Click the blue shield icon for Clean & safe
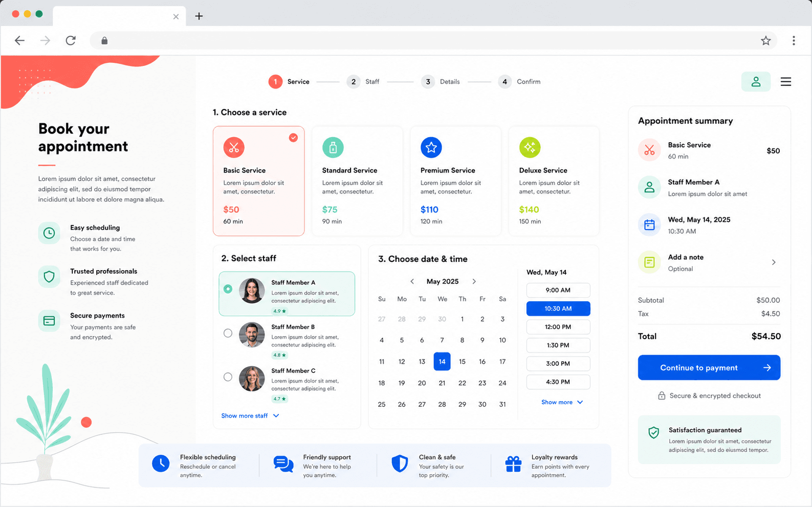 tap(400, 464)
